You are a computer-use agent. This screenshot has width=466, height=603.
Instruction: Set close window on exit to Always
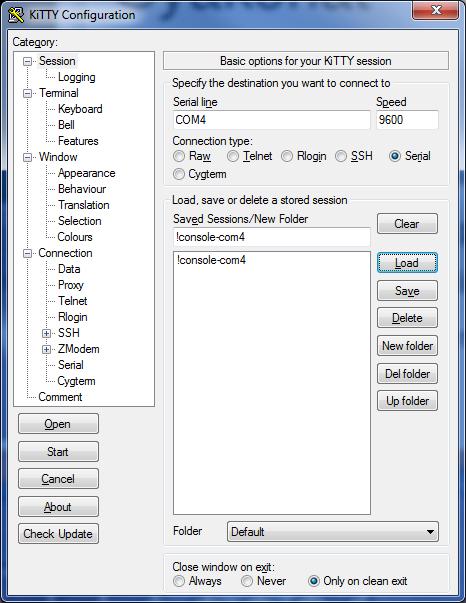[179, 581]
